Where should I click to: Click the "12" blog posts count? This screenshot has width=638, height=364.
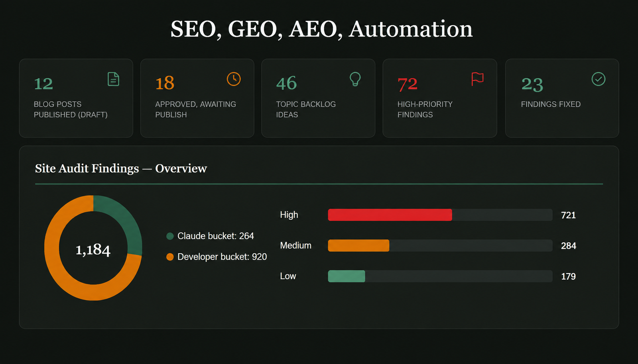coord(43,84)
